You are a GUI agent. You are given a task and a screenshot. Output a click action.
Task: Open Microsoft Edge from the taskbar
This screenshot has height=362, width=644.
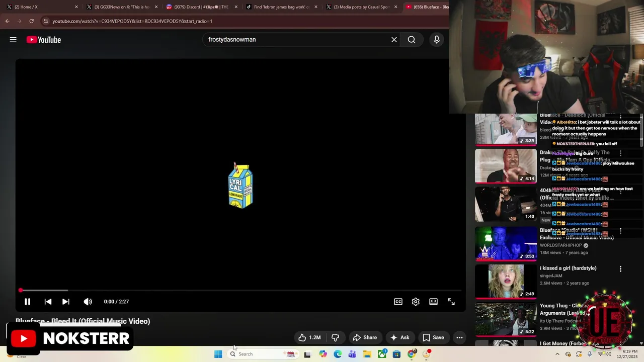click(338, 354)
